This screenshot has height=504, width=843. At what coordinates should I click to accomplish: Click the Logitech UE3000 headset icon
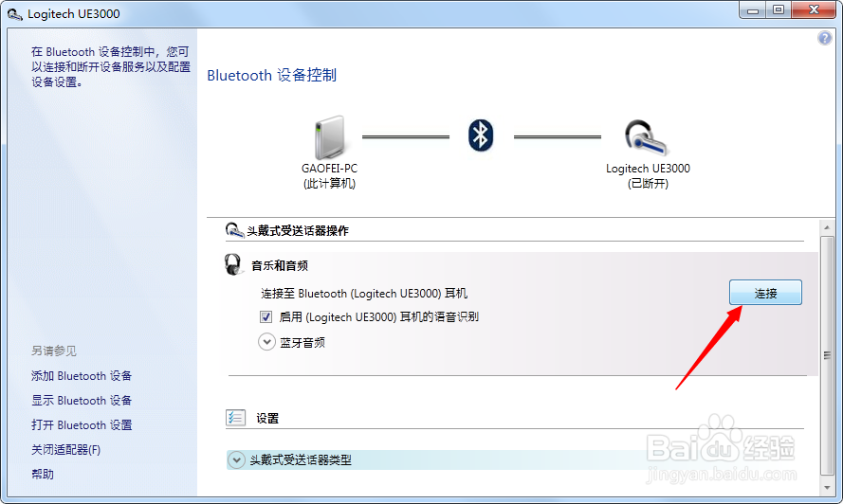(646, 137)
